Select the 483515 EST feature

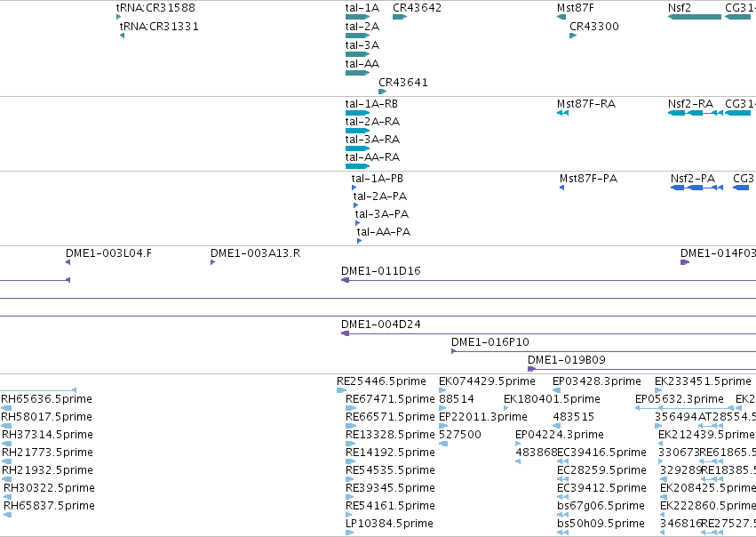(556, 427)
